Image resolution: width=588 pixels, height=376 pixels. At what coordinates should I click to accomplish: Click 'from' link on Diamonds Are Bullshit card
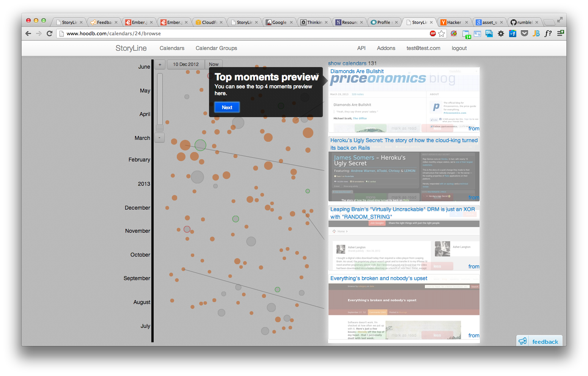click(473, 128)
